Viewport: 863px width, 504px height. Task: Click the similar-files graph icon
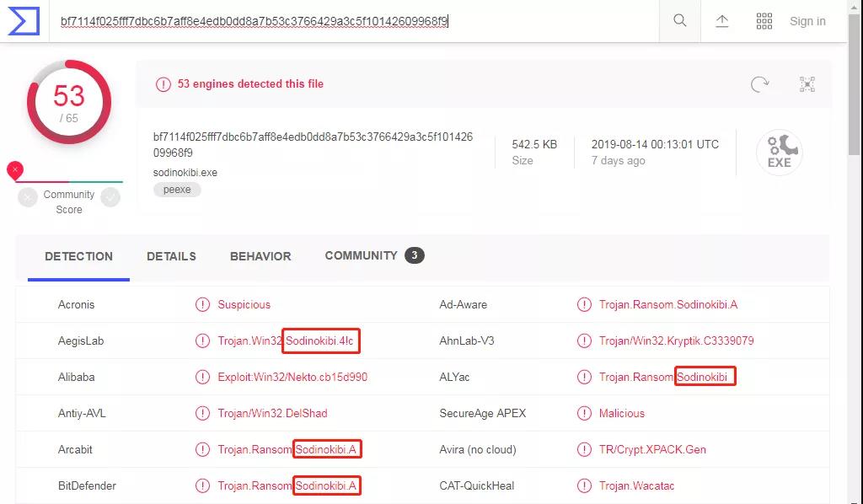click(807, 84)
